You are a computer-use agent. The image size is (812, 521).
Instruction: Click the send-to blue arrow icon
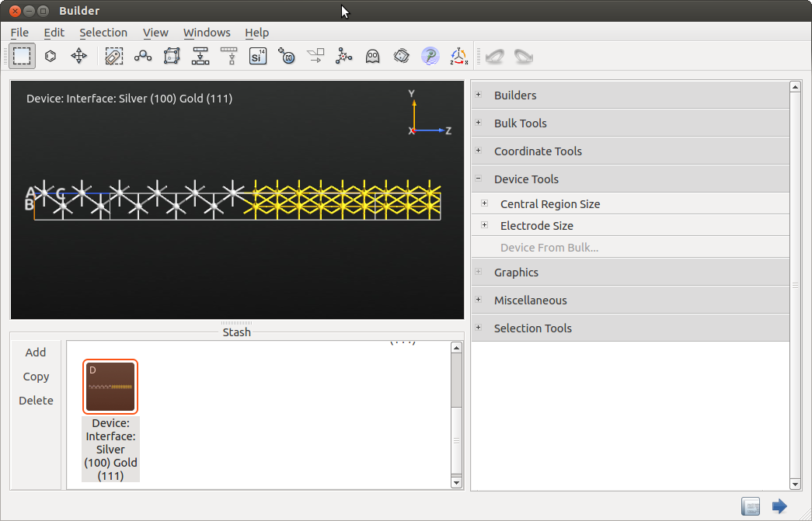(779, 506)
